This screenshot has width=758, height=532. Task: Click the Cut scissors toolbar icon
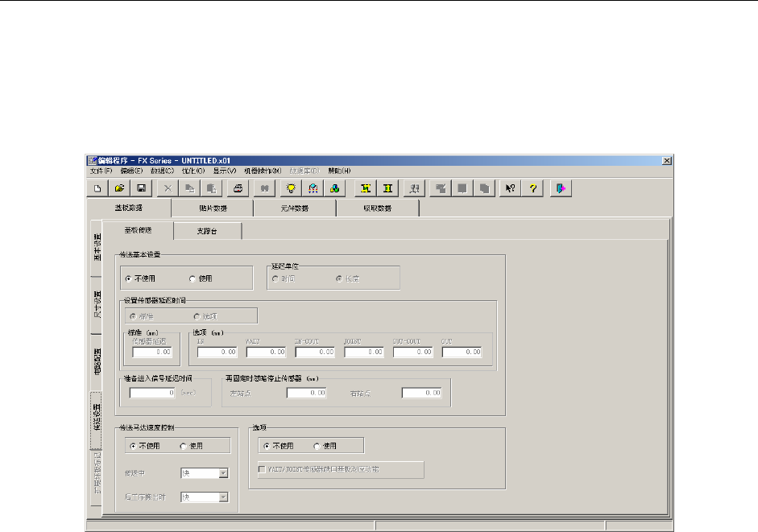168,188
